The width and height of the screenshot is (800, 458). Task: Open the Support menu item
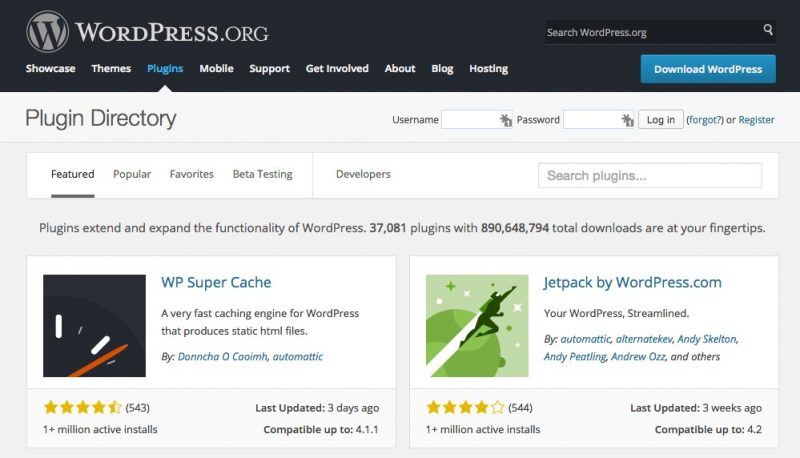point(269,68)
